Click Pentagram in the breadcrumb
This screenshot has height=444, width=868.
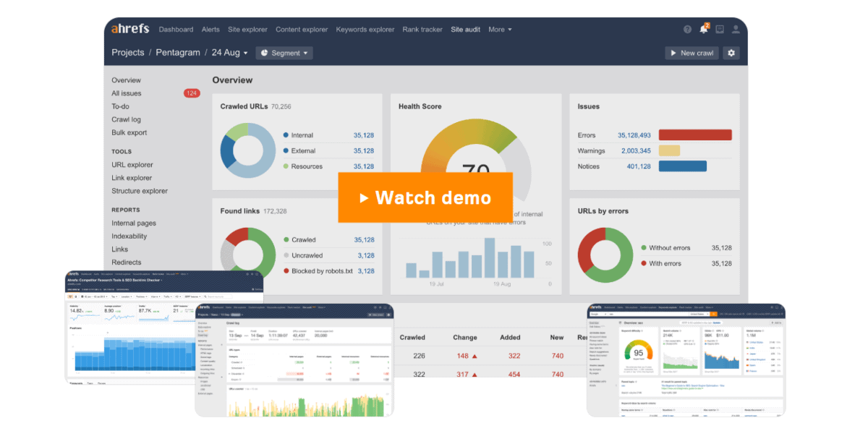pos(178,53)
